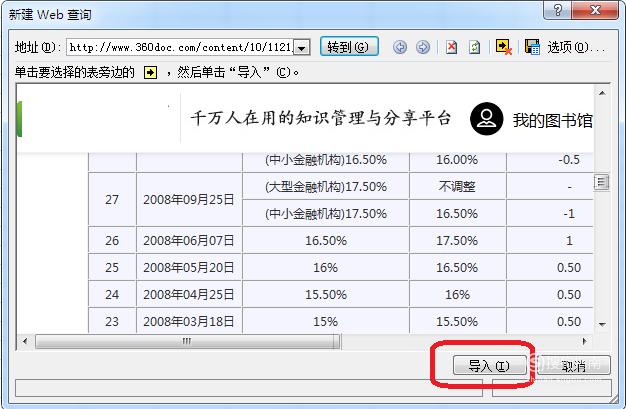626x409 pixels.
Task: Click row number 23 cell
Action: pyautogui.click(x=112, y=321)
